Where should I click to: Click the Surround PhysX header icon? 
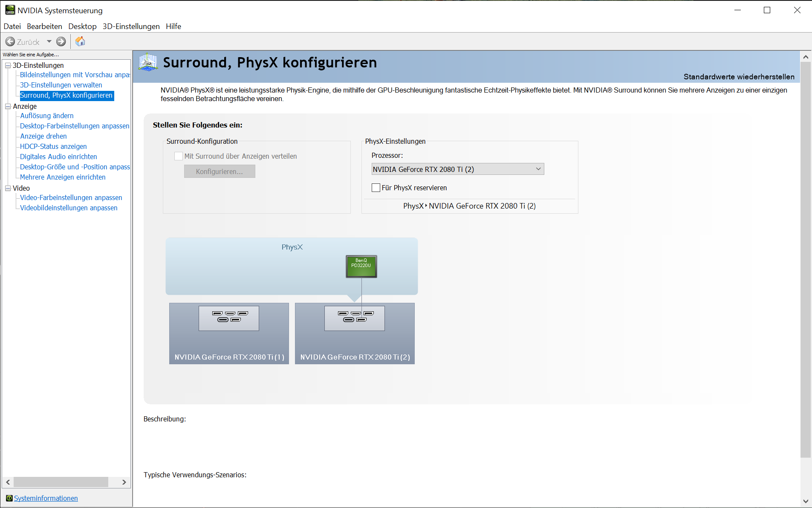coord(148,62)
